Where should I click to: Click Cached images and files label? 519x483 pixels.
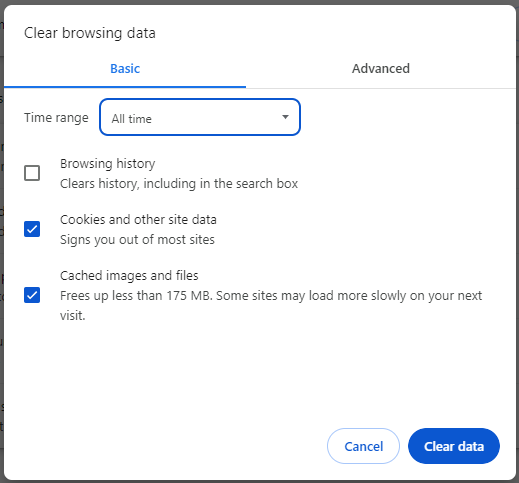129,276
